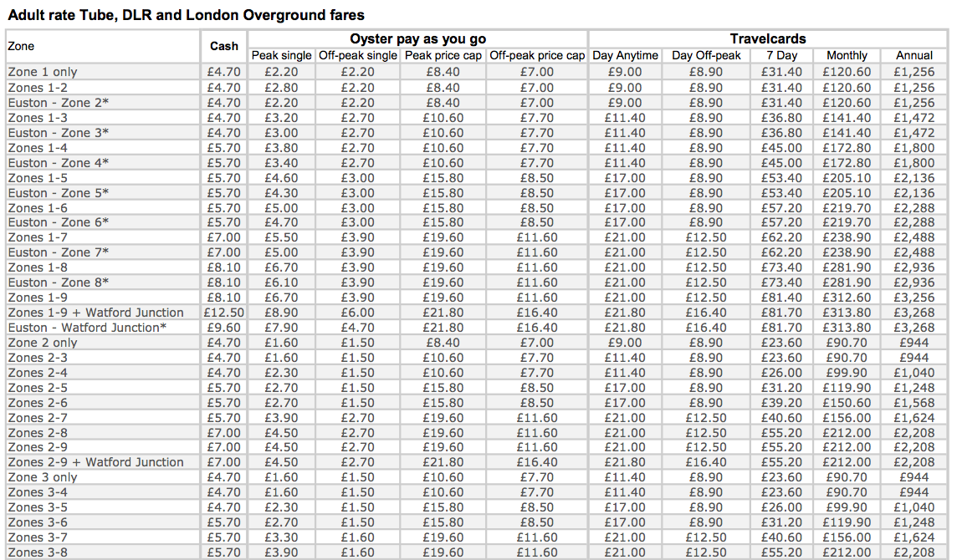Select the 'Peak single' column header
The height and width of the screenshot is (560, 957).
click(281, 55)
